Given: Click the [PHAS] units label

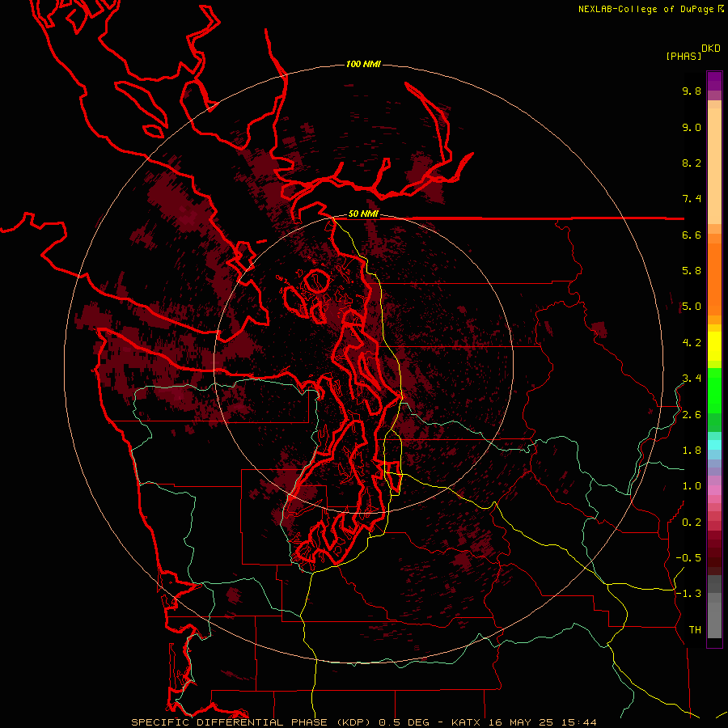Looking at the screenshot, I should click(684, 57).
